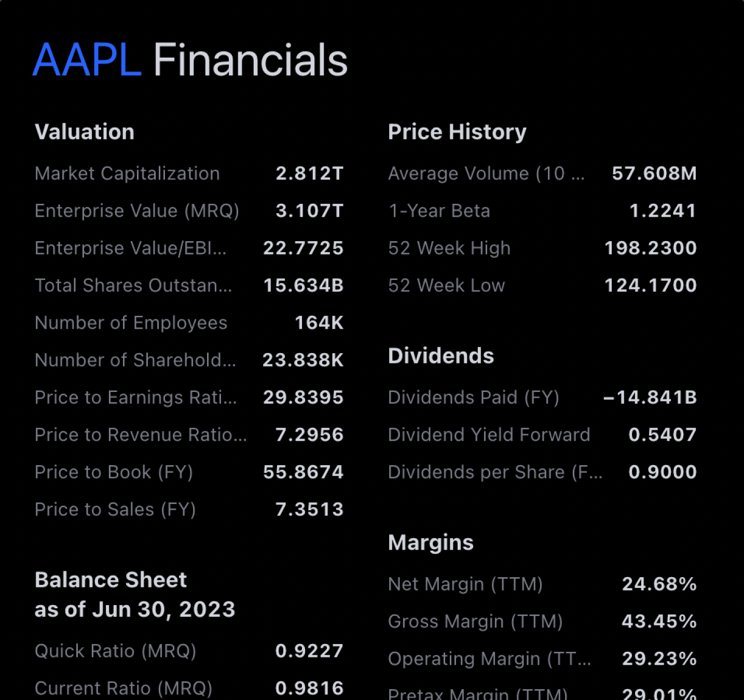Click the Market Capitalization row label
744x700 pixels.
tap(127, 174)
